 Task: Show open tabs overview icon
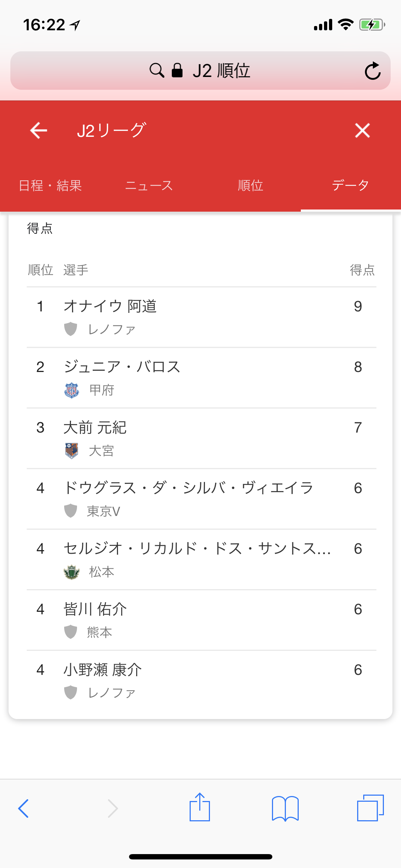click(370, 808)
